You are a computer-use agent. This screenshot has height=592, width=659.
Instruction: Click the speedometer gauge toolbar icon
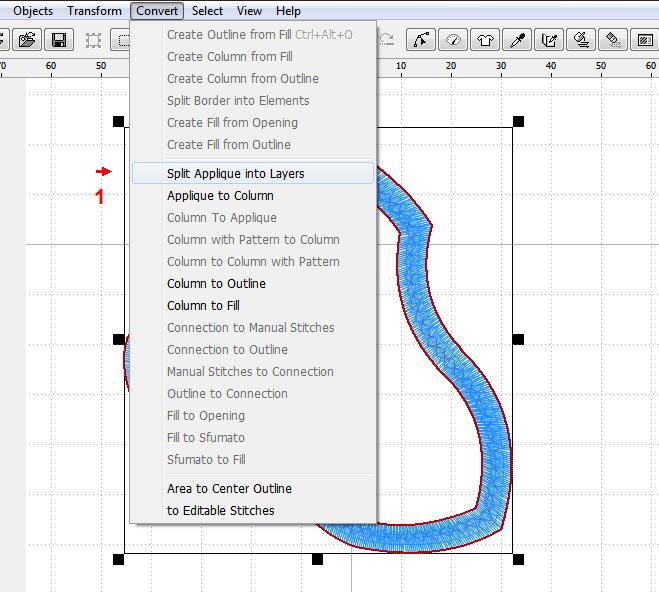pos(454,41)
